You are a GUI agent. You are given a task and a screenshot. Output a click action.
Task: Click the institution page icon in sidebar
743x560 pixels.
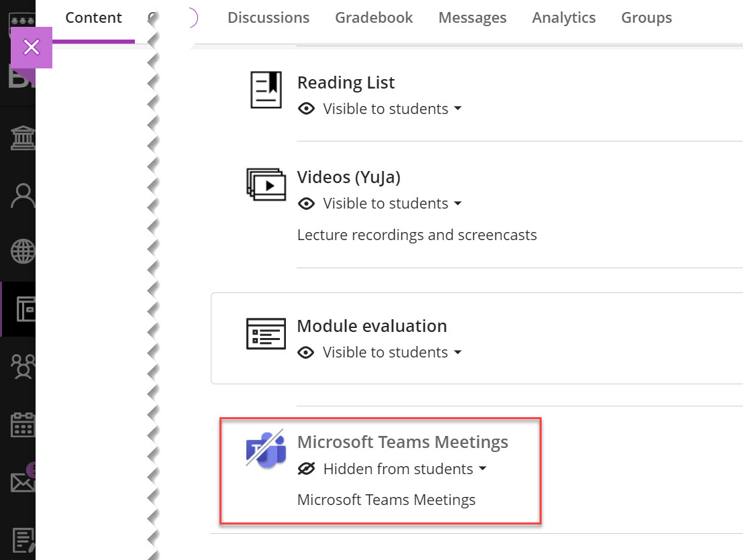pos(21,139)
